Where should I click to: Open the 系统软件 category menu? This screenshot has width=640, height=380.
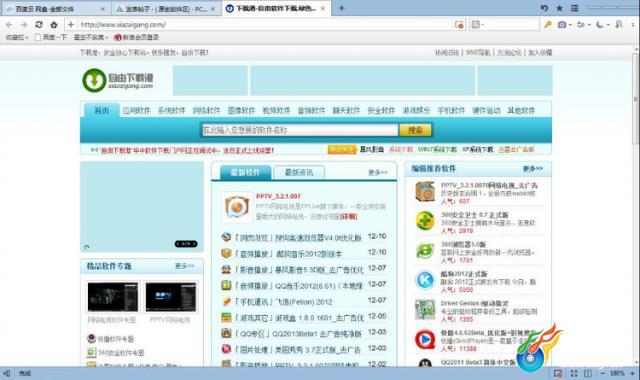171,111
